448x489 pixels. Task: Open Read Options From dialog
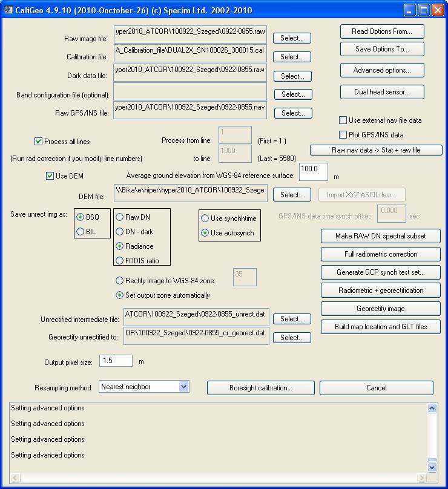click(382, 31)
